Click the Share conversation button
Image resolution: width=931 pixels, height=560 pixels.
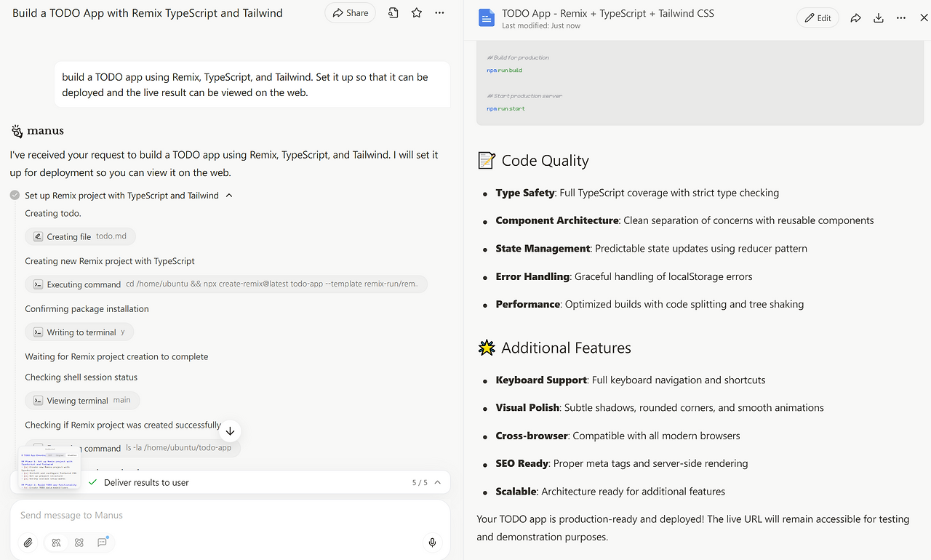350,13
